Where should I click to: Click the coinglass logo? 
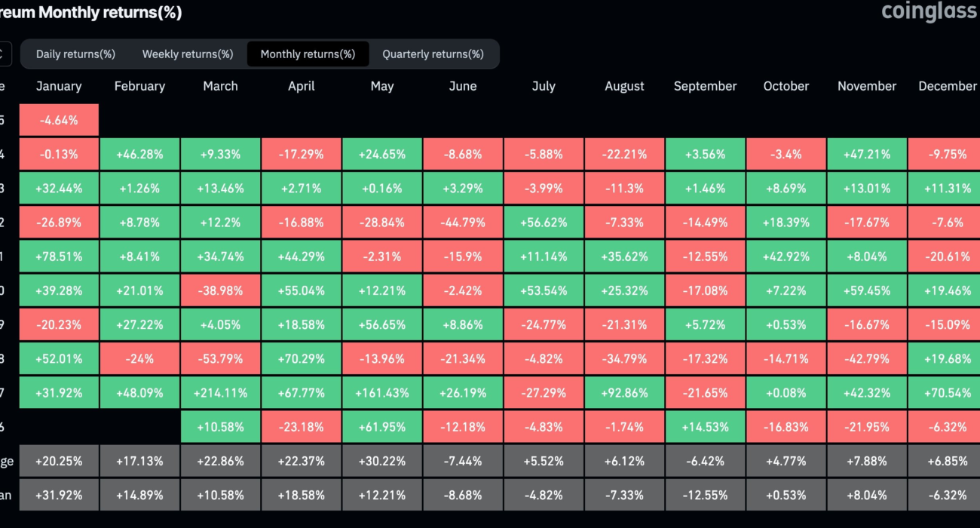(x=929, y=12)
